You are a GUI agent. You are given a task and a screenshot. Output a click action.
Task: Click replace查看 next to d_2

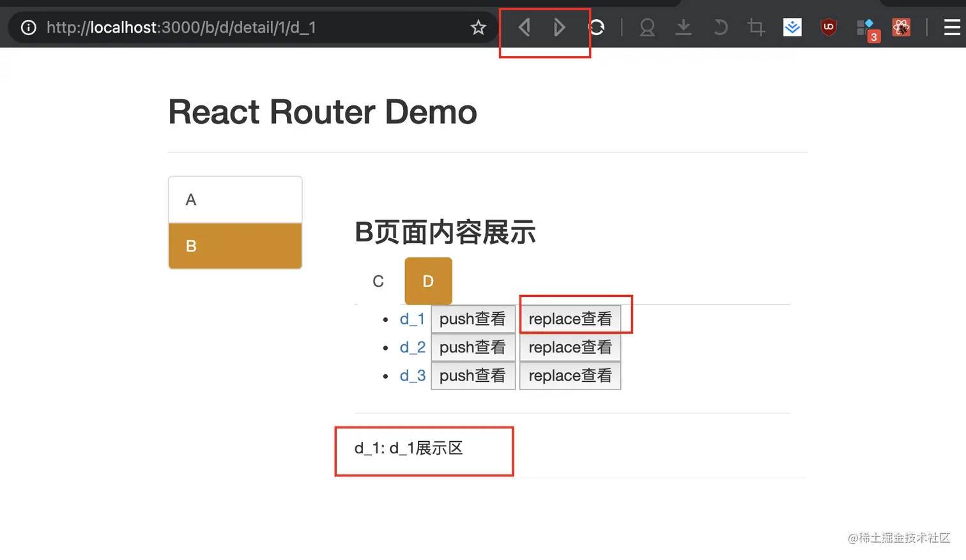tap(570, 347)
